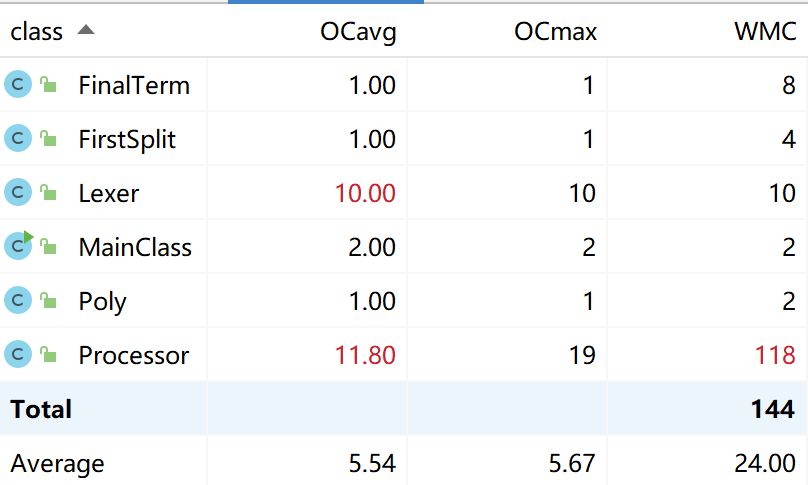
Task: Click the green lock icon beside FinalTerm
Action: (x=48, y=86)
